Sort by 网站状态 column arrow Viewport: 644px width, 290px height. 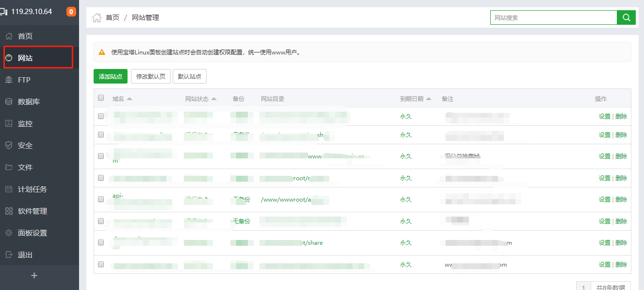coord(214,99)
